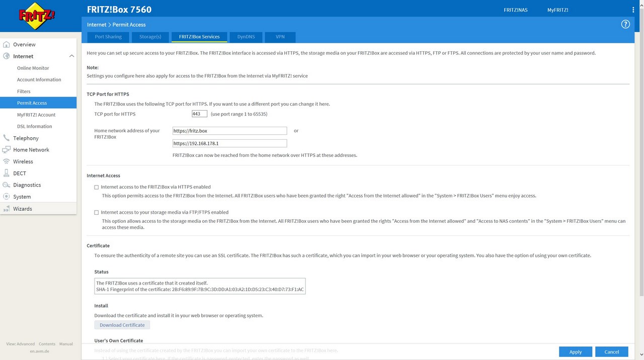This screenshot has height=360, width=644.
Task: Click the Cancel button
Action: [612, 352]
